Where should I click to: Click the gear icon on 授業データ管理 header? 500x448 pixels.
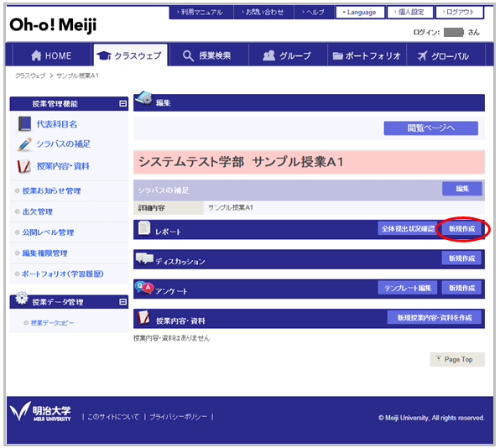(22, 298)
